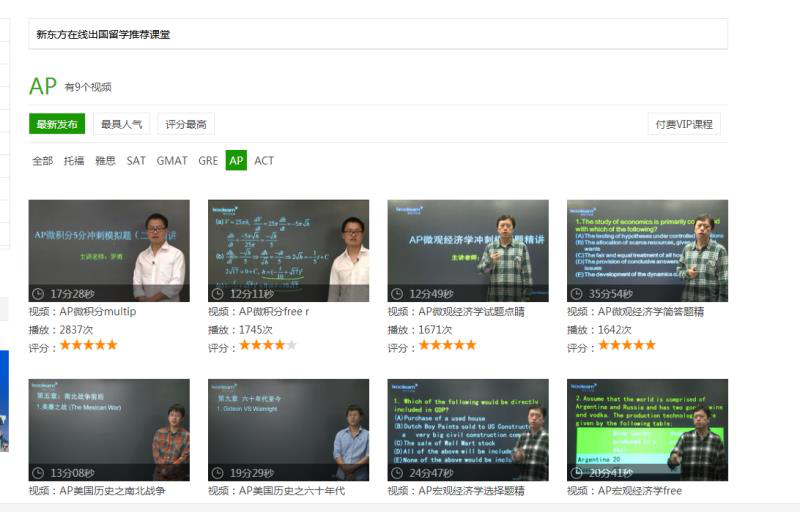Click the large green AP heading
Image resolution: width=800 pixels, height=512 pixels.
[x=43, y=86]
